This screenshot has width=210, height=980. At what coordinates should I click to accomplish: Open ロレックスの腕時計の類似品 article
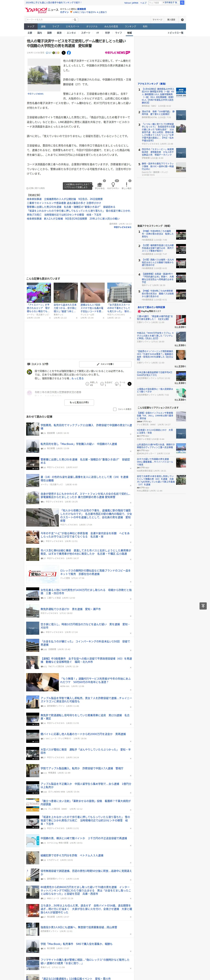tap(95, 572)
